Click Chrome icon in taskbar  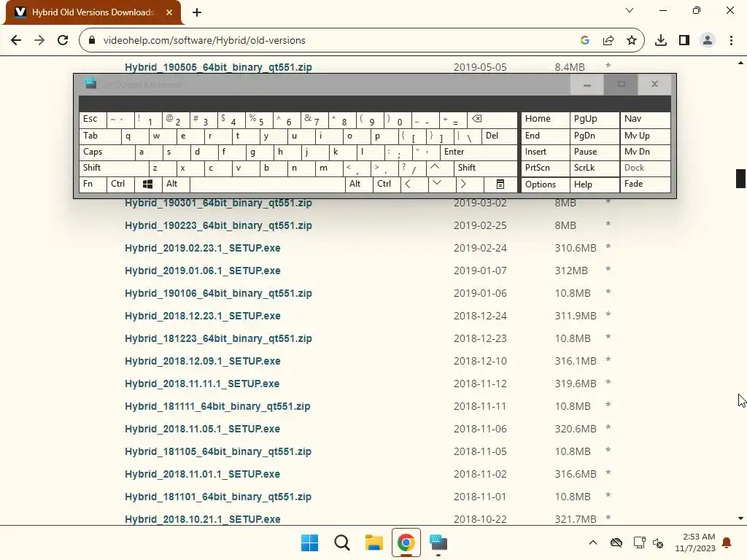pos(406,542)
